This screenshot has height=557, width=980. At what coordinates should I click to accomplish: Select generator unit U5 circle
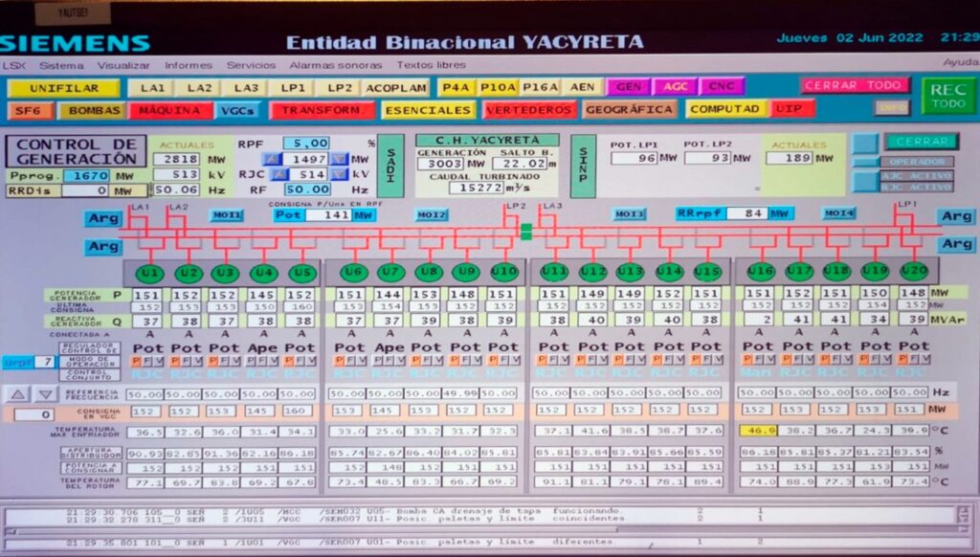click(302, 273)
